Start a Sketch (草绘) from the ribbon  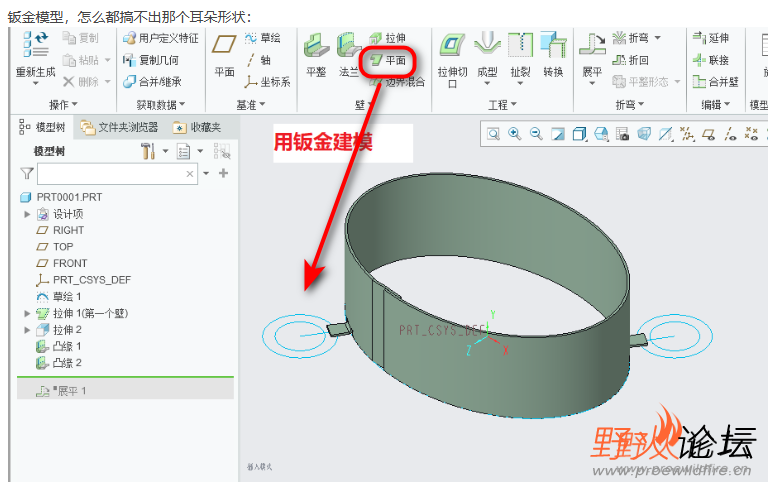pos(263,38)
